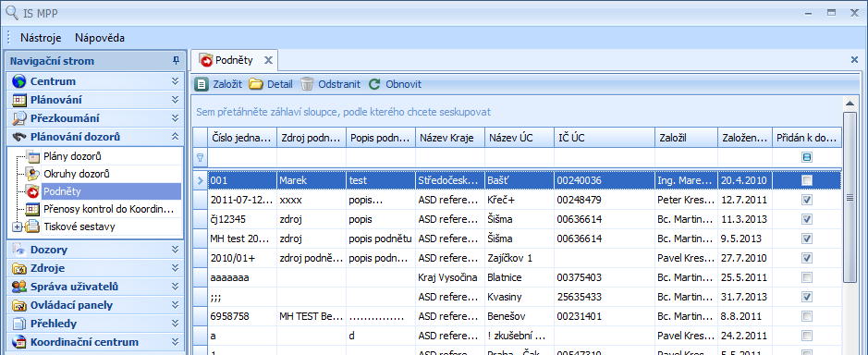Viewport: 868px width, 355px height.
Task: Click the Ovládací panely group label
Action: [71, 305]
